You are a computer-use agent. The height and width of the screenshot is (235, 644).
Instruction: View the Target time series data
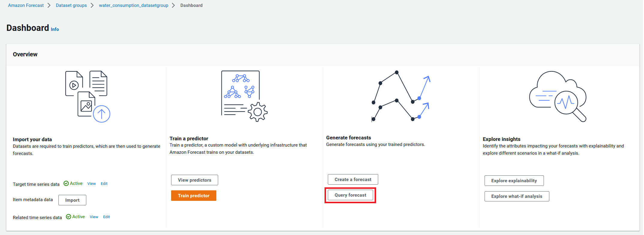click(x=92, y=184)
